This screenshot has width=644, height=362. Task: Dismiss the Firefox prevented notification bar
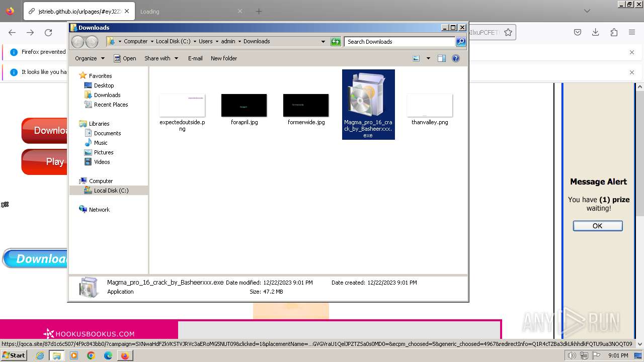click(632, 52)
